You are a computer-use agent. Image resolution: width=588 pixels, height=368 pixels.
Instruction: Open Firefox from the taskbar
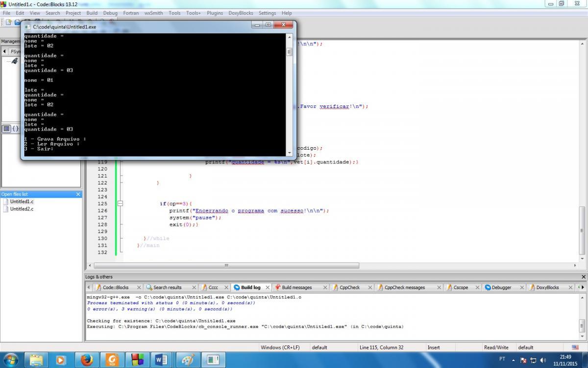pyautogui.click(x=87, y=360)
